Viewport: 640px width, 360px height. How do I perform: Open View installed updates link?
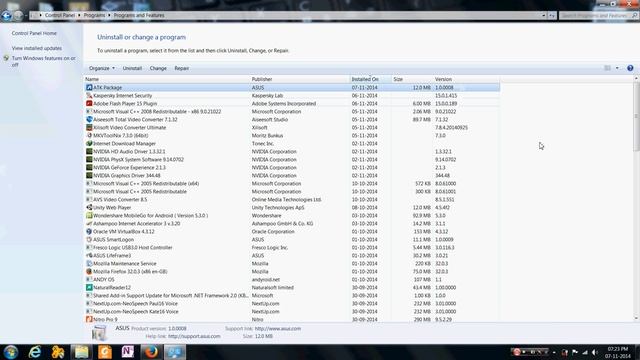(37, 48)
